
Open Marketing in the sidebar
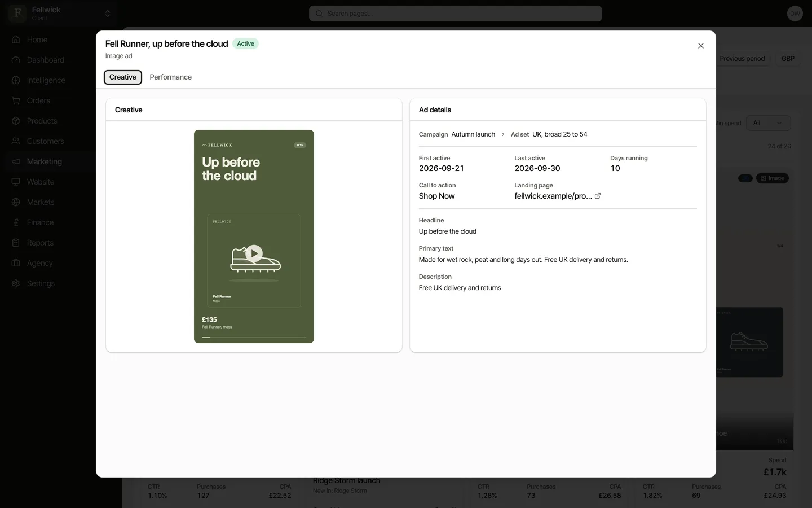(45, 161)
